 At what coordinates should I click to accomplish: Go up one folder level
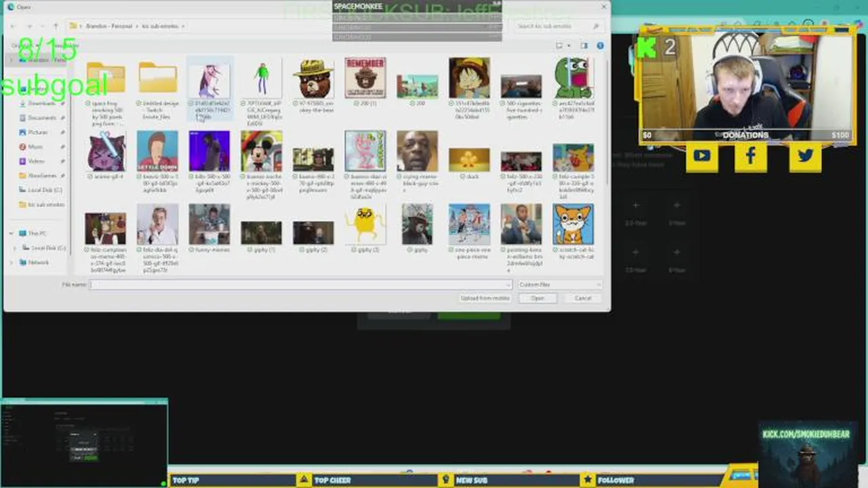[56, 26]
